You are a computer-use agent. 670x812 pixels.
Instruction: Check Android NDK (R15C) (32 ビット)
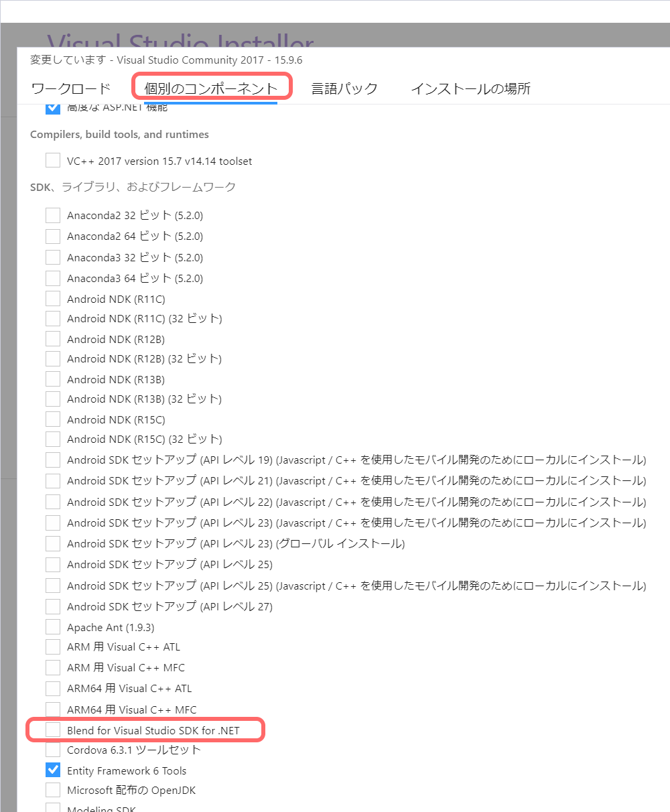(53, 439)
